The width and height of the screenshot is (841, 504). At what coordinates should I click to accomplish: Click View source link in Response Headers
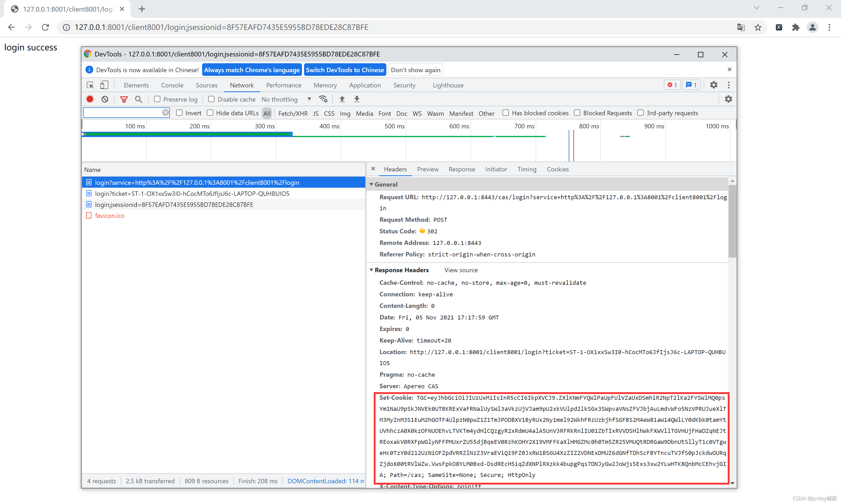[x=461, y=269]
